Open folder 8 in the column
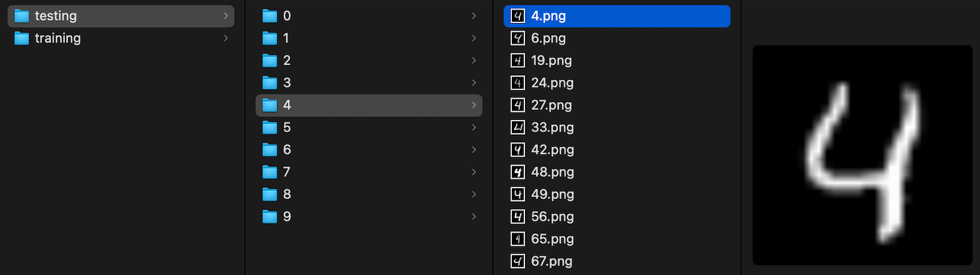Screen dimensions: 980x275 [x=369, y=194]
